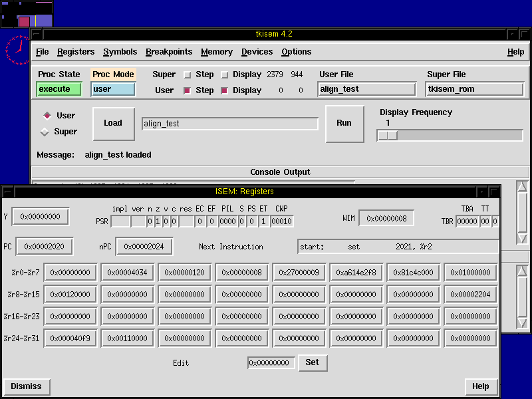Click the Set button in Registers
This screenshot has height=399, width=532.
point(313,362)
